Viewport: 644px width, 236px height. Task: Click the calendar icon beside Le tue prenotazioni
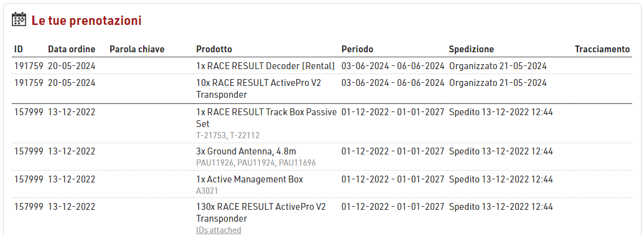(x=19, y=20)
